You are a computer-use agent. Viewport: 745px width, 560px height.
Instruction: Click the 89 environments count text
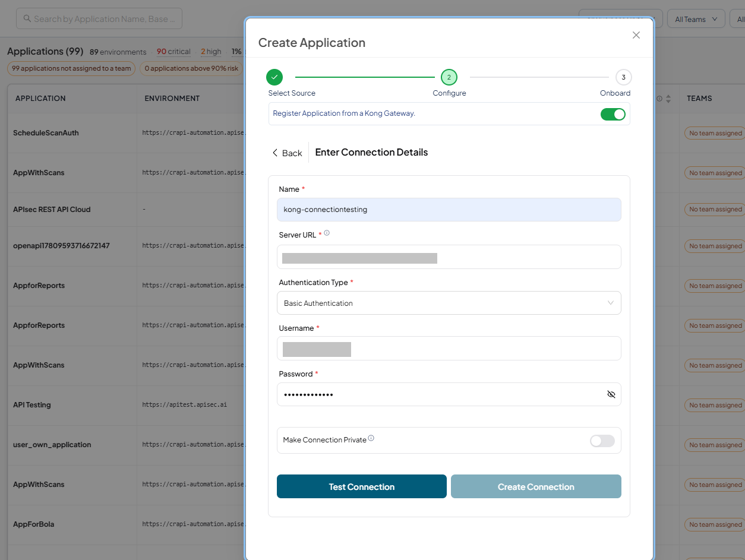[x=118, y=52]
